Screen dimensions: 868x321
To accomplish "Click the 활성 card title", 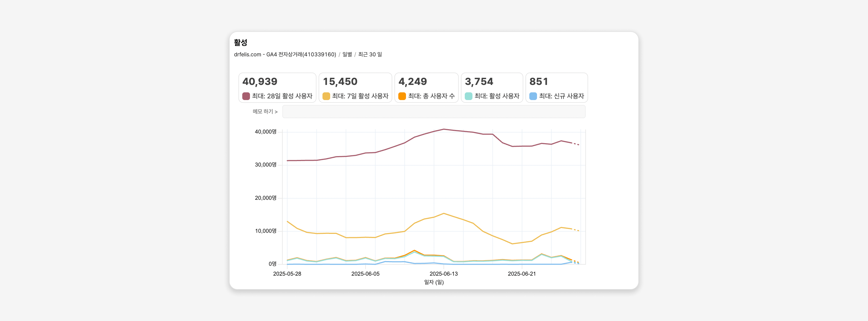I will coord(241,43).
